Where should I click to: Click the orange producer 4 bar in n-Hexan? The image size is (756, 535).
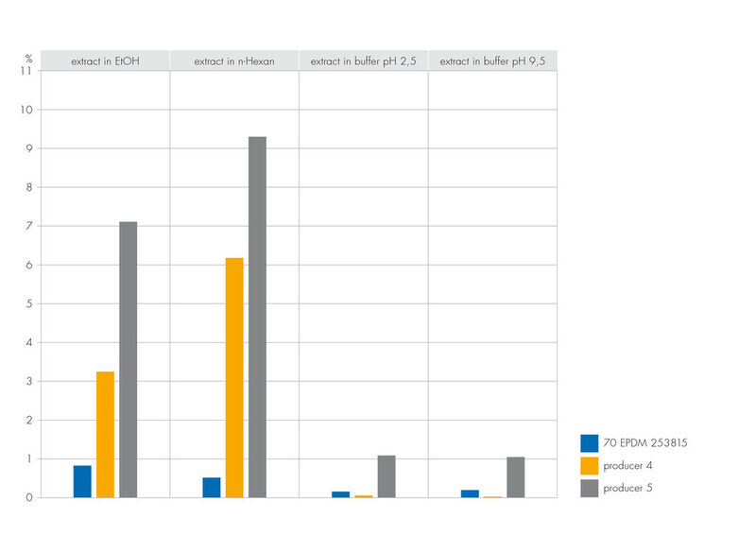(234, 378)
